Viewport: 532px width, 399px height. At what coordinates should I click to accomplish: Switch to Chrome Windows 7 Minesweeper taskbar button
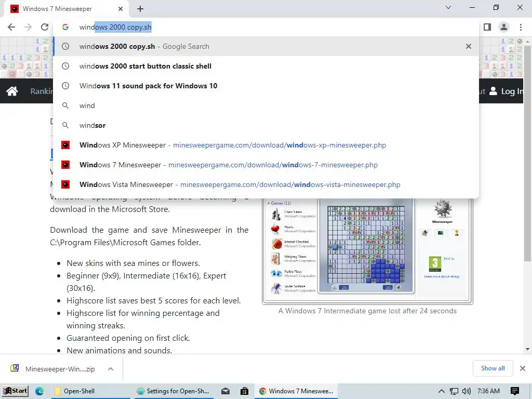296,391
